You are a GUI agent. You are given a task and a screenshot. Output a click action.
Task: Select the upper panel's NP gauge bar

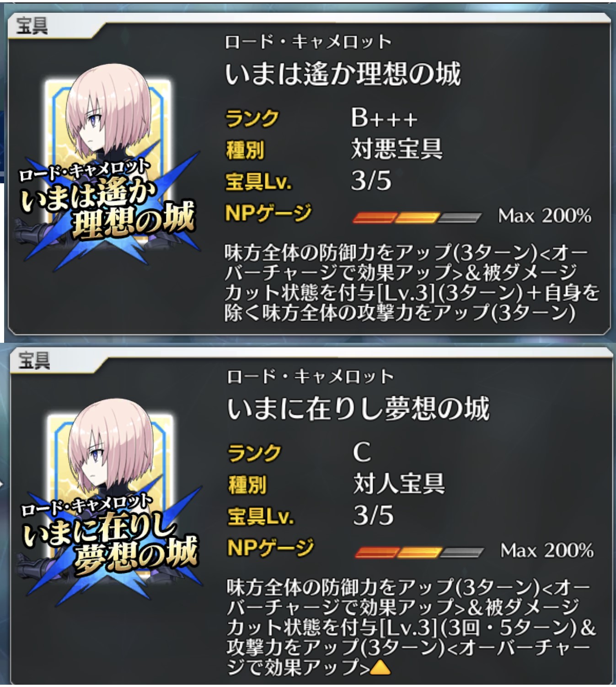(x=417, y=217)
